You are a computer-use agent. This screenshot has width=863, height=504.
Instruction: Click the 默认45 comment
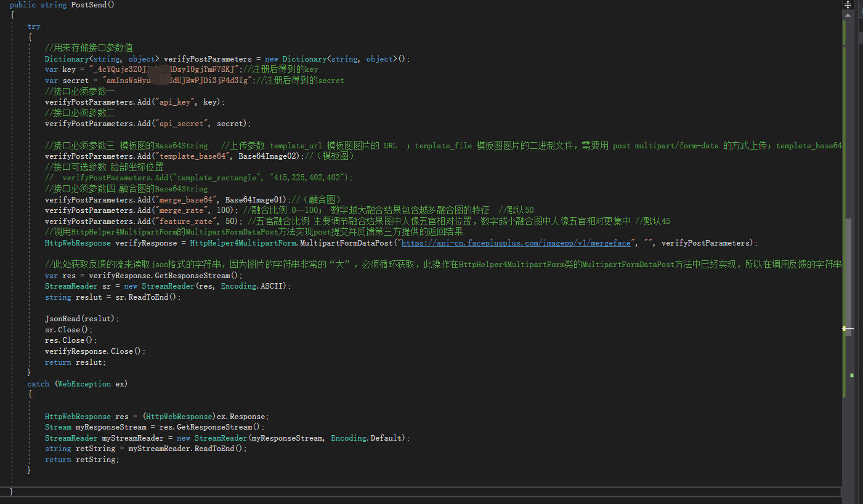(x=653, y=222)
